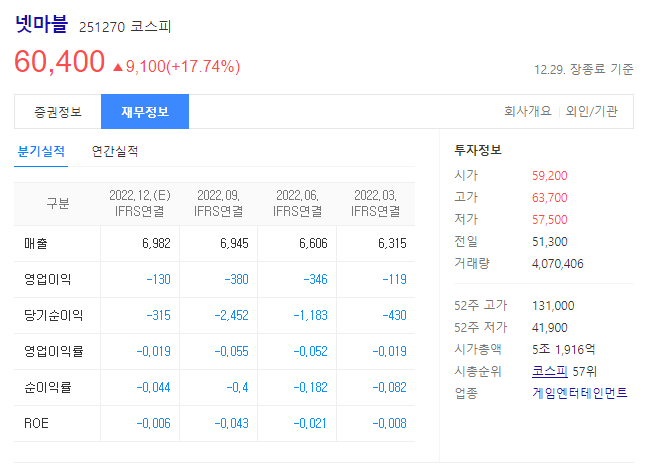Click the revenue value 6,945

pos(234,243)
